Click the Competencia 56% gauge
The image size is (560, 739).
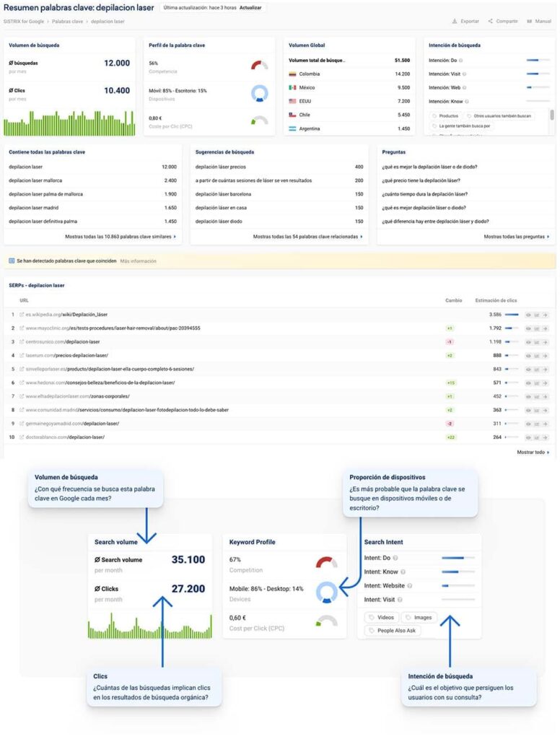tap(259, 65)
